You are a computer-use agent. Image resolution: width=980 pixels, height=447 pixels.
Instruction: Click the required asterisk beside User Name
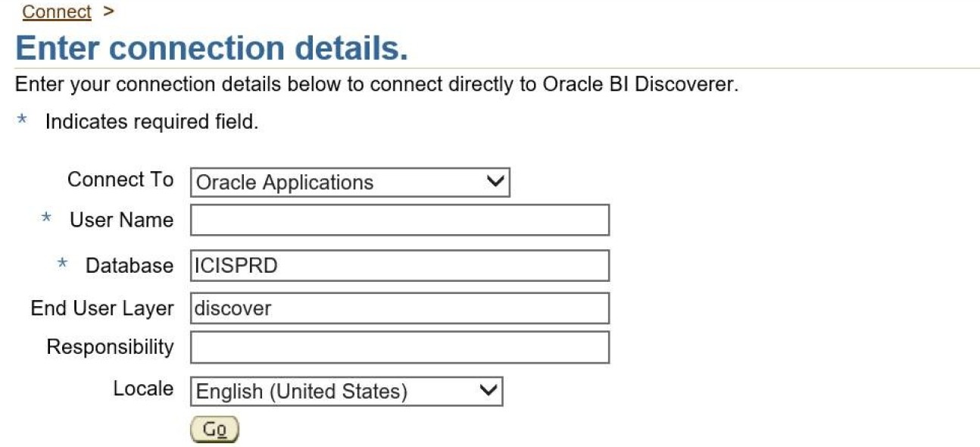[x=47, y=219]
